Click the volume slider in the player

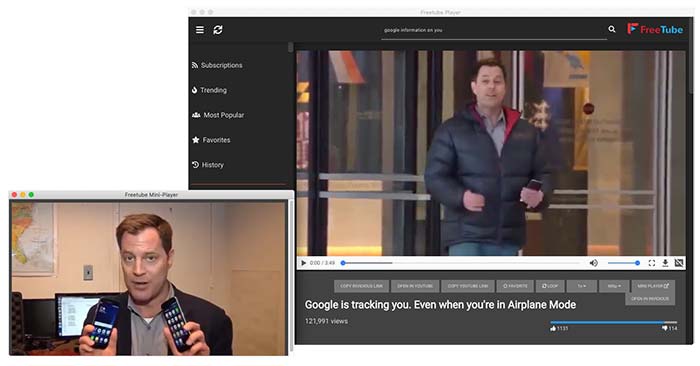point(623,263)
